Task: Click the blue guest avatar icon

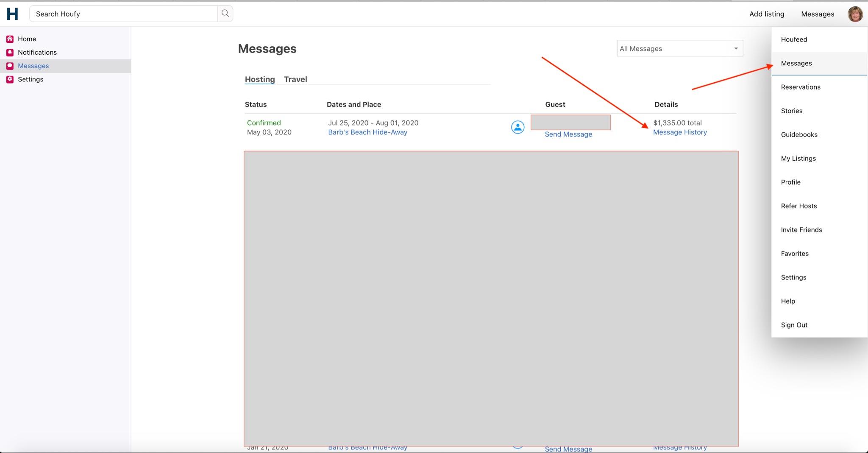Action: click(x=517, y=127)
